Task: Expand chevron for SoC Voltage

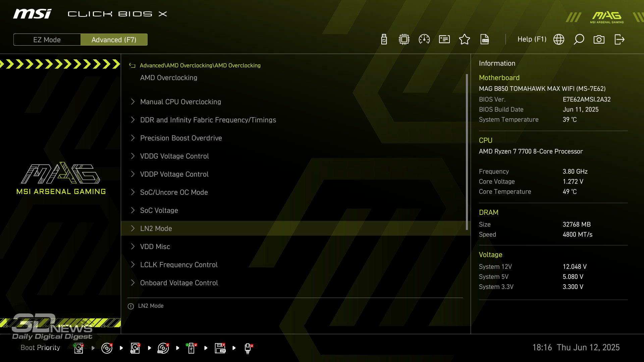Action: click(x=133, y=210)
